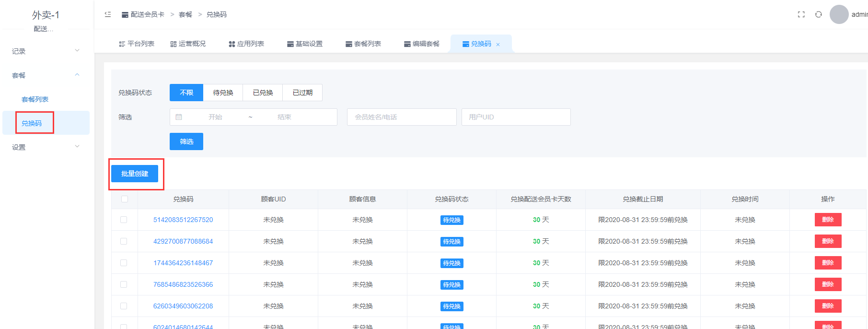868x329 pixels.
Task: Select the 待兑换 status filter
Action: point(223,93)
